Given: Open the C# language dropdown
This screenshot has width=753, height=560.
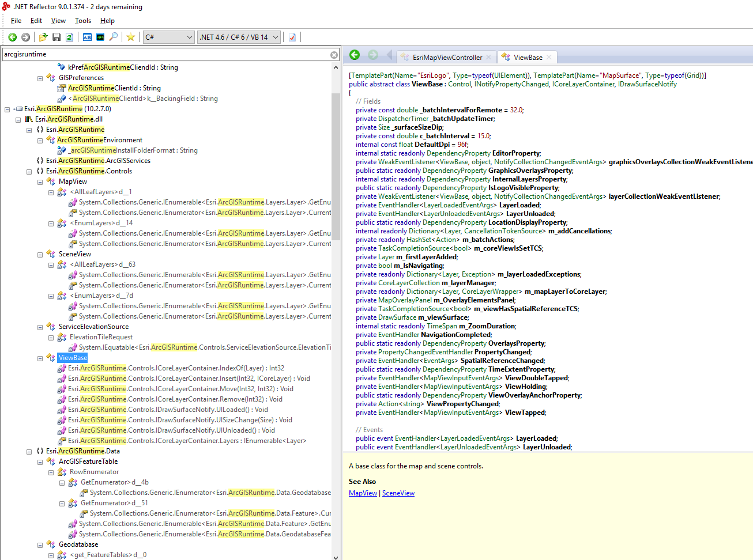Looking at the screenshot, I should pyautogui.click(x=168, y=37).
